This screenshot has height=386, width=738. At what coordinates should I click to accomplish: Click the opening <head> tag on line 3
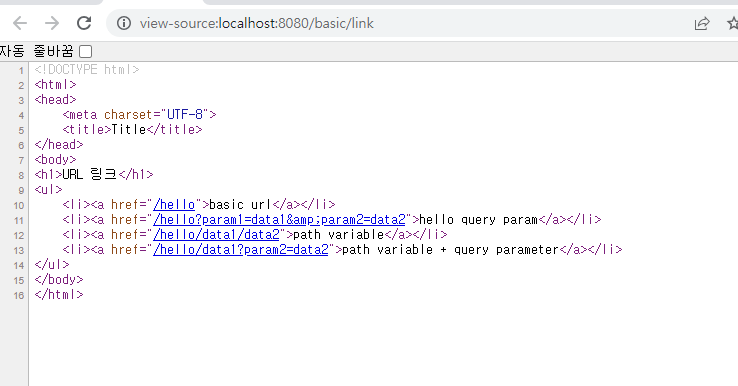pos(55,100)
